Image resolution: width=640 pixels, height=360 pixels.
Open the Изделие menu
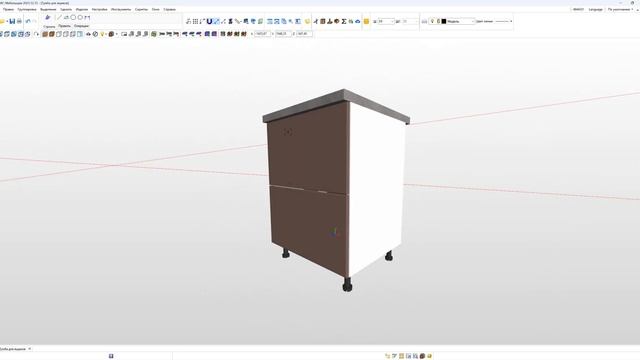click(x=82, y=9)
